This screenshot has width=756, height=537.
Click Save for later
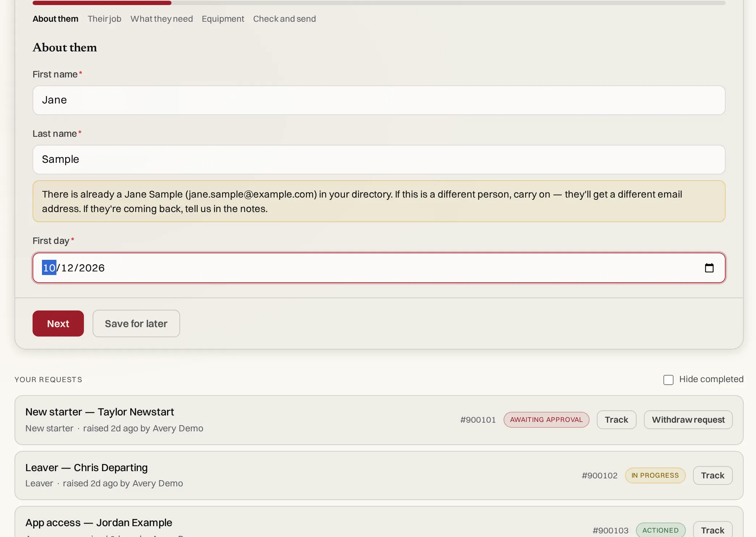pyautogui.click(x=136, y=324)
